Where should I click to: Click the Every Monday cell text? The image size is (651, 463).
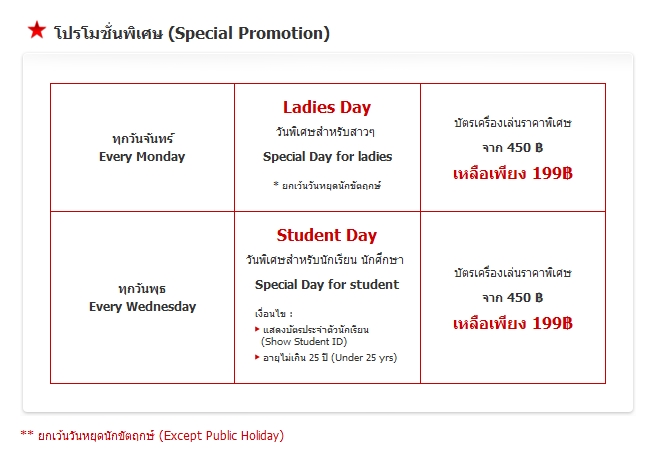click(x=142, y=157)
